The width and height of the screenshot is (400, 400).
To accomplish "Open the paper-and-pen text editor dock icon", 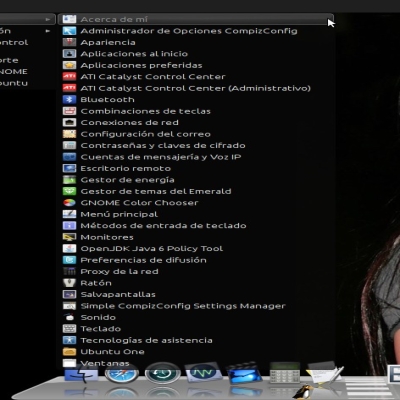I will [324, 372].
